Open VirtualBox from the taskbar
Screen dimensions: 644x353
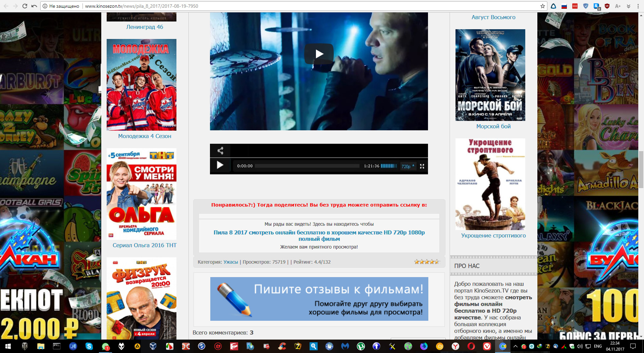[x=153, y=346]
